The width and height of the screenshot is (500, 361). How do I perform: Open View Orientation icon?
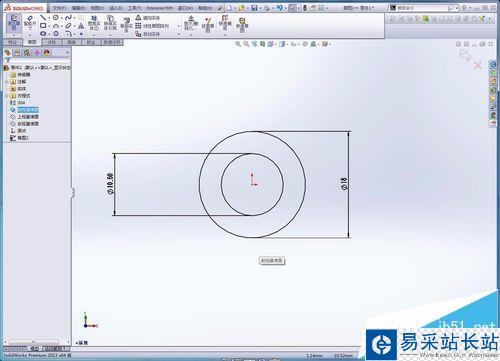270,44
